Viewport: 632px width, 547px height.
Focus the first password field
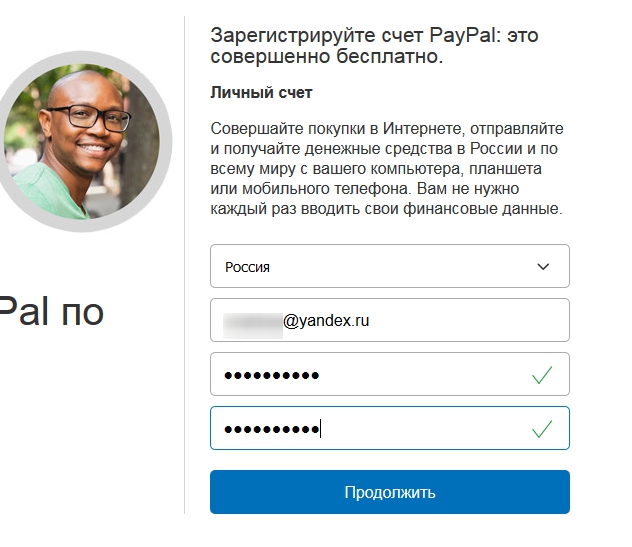[389, 374]
